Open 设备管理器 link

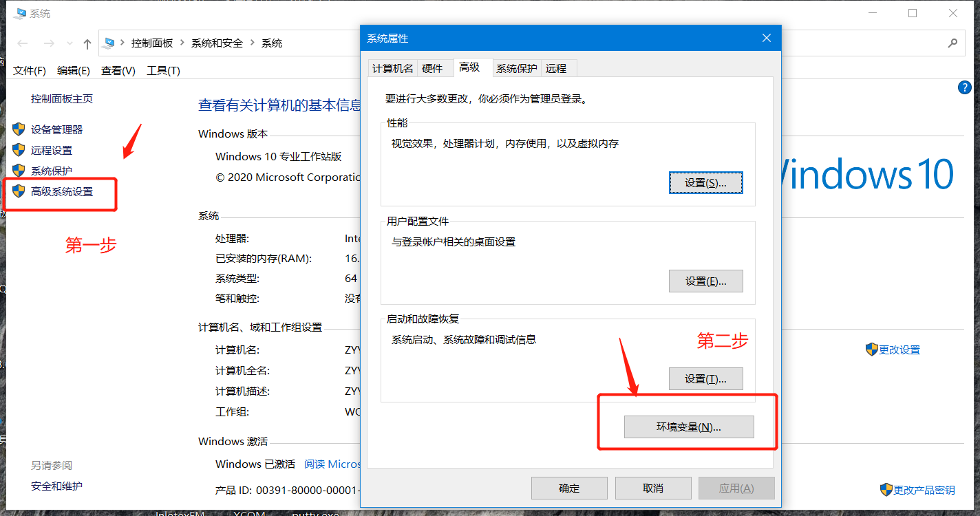56,129
